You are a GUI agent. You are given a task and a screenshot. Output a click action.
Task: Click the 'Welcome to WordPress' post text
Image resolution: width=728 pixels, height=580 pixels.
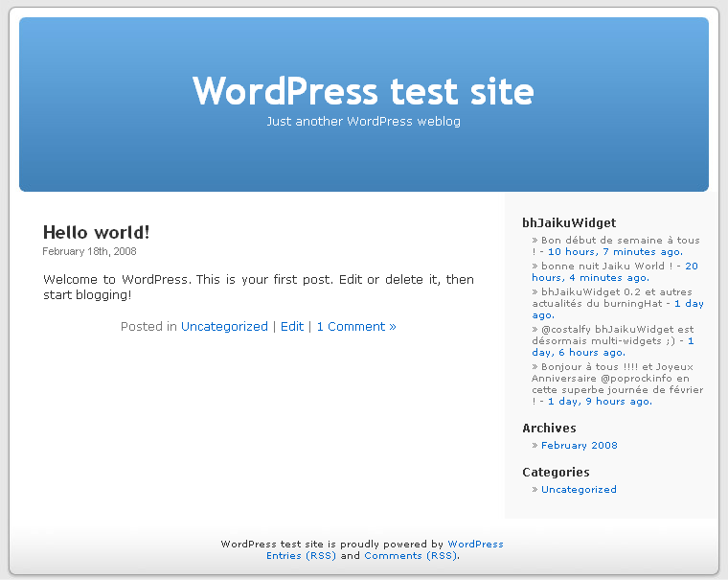tap(258, 287)
